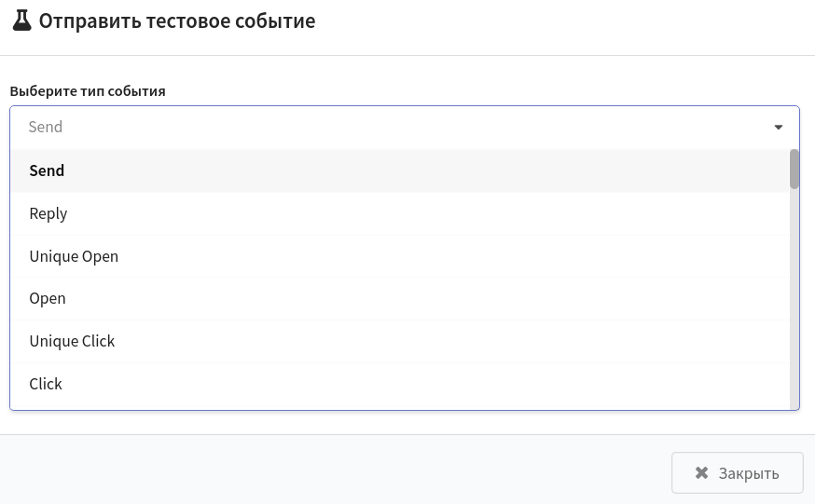Viewport: 815px width, 504px height.
Task: Click the X icon inside Закрыть button
Action: click(701, 473)
